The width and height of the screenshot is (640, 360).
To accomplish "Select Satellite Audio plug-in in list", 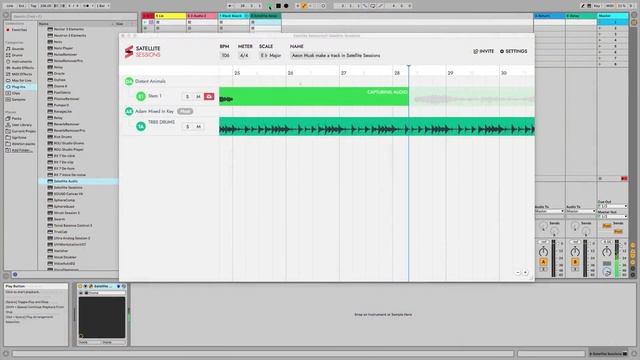I will (x=65, y=181).
